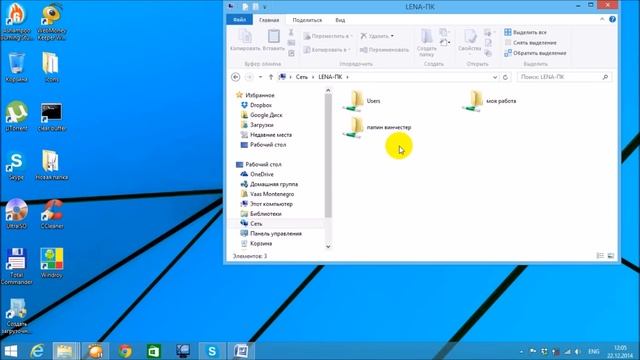
Task: Select Google Диск in navigation pane
Action: coord(262,115)
